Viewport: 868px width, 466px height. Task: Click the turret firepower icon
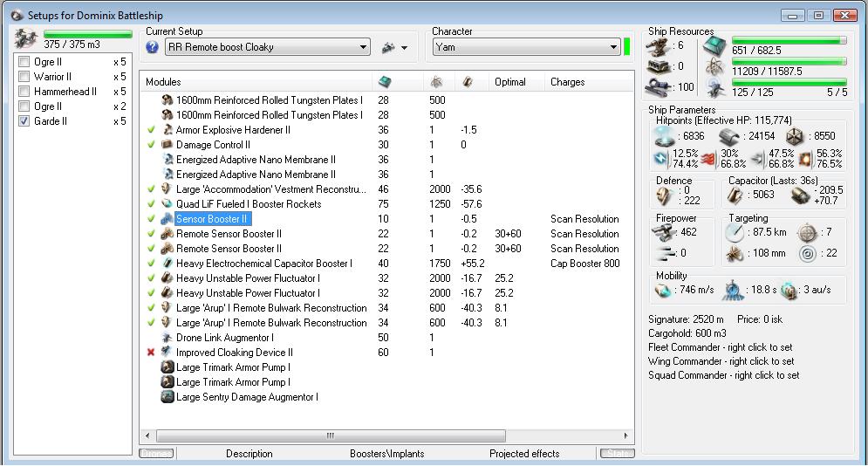[x=662, y=232]
